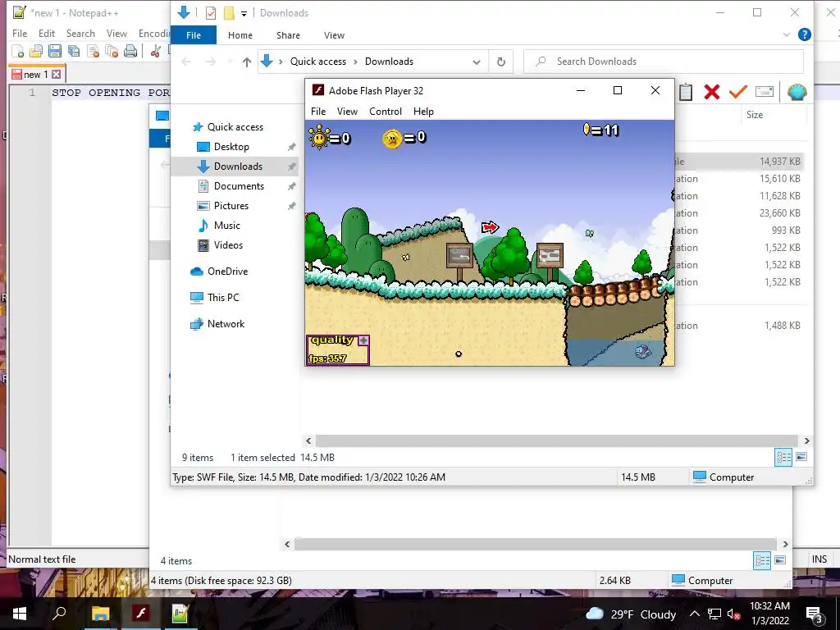Open Flash Player Help menu
This screenshot has height=630, width=840.
(423, 112)
